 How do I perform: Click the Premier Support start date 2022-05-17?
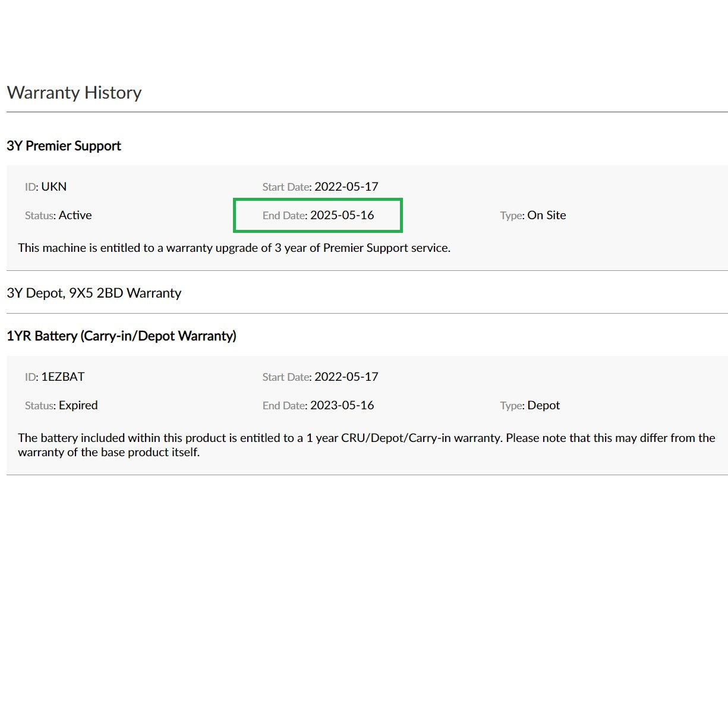[x=346, y=187]
